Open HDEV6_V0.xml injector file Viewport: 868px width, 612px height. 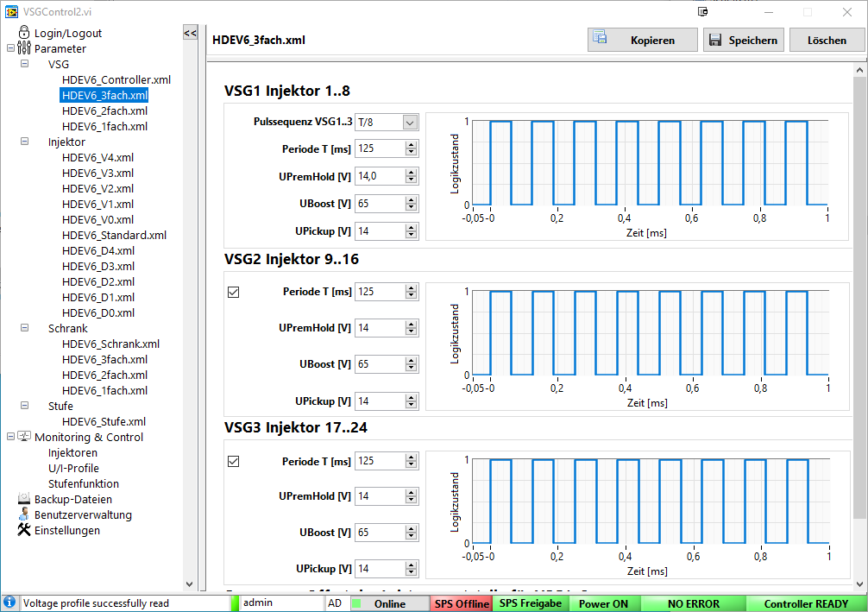(x=98, y=219)
